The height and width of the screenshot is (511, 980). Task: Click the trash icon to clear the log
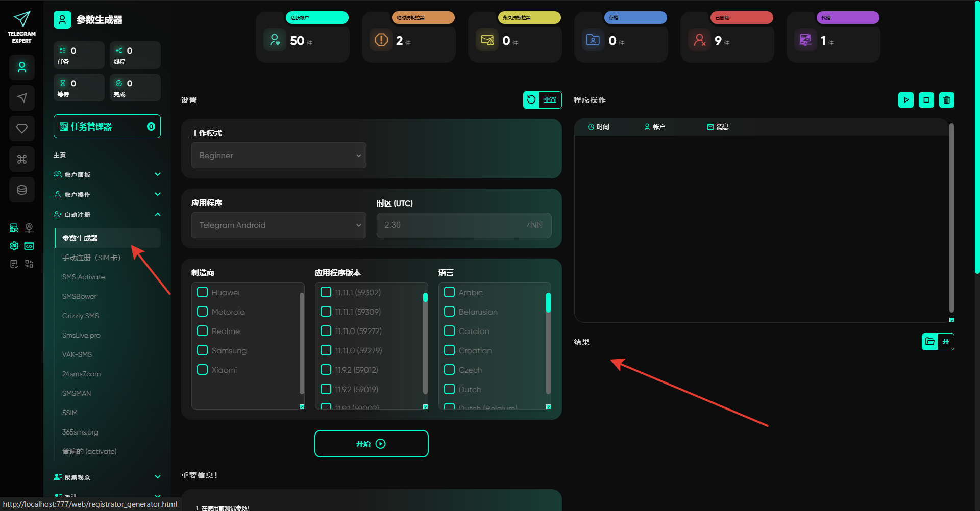point(946,100)
